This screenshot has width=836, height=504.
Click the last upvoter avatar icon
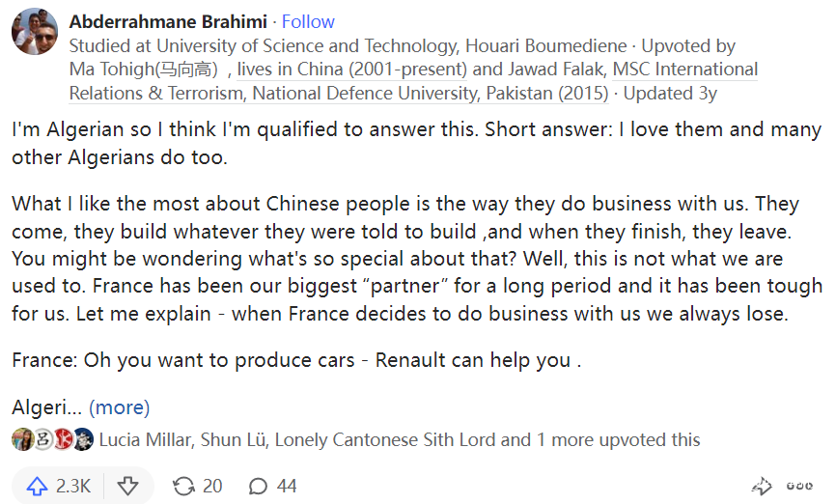[x=84, y=439]
